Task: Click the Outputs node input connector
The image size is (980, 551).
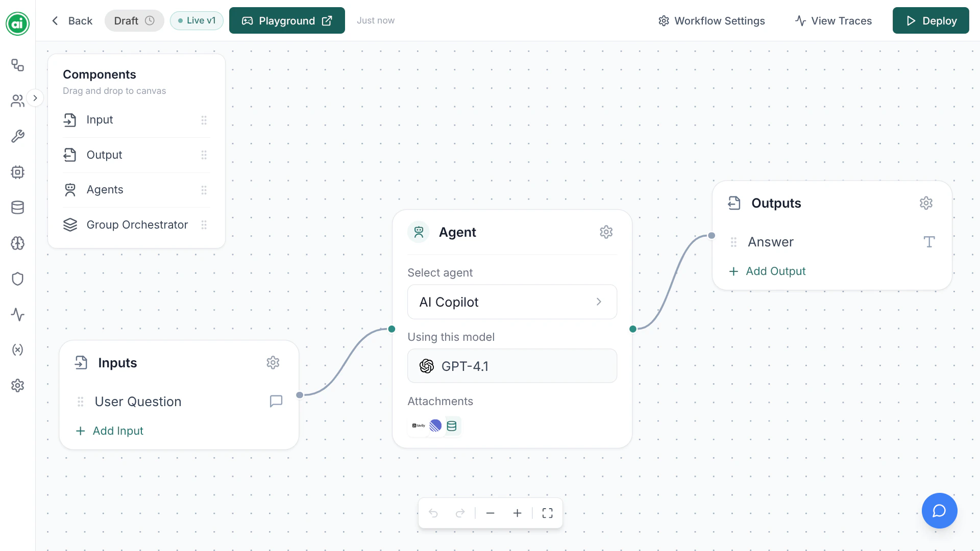Action: point(712,236)
